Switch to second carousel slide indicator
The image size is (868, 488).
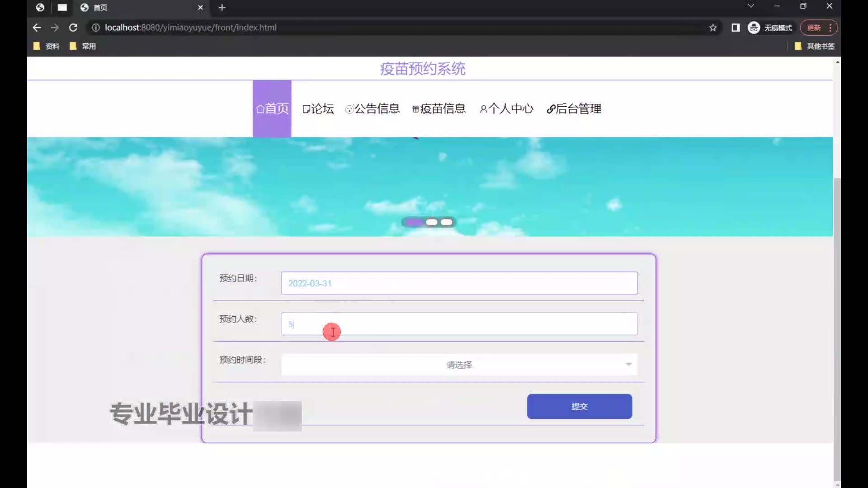coord(431,222)
